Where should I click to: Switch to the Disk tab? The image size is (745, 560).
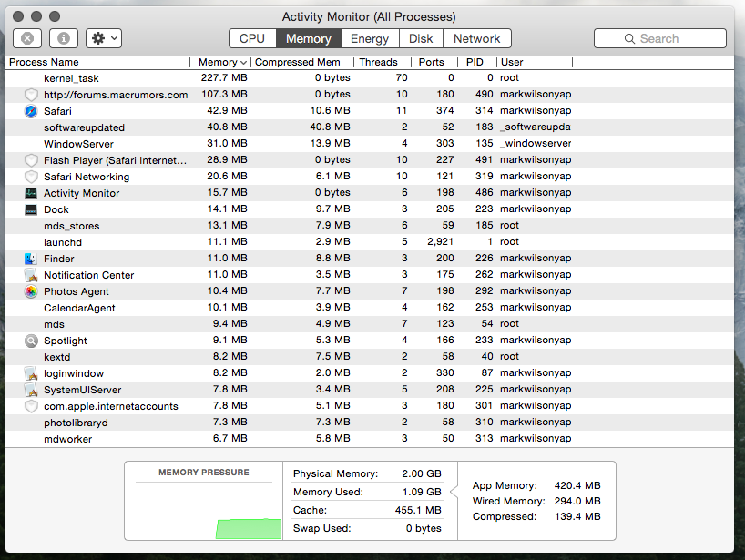coord(421,38)
